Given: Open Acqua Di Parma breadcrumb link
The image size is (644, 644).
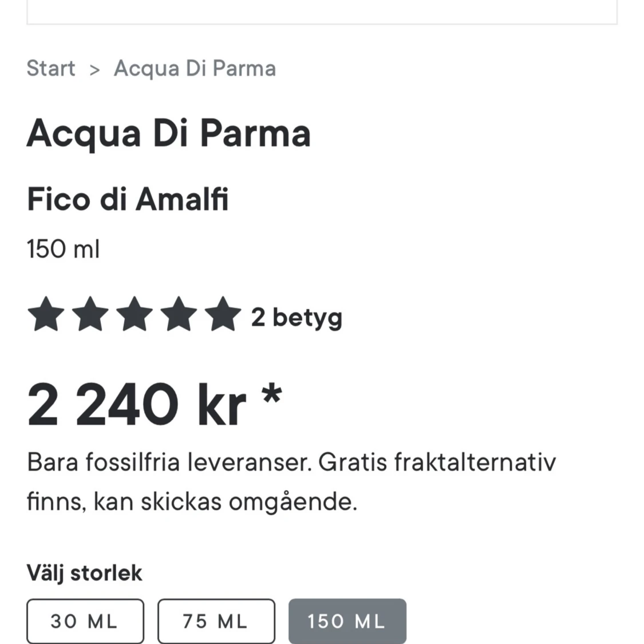Looking at the screenshot, I should coord(195,69).
